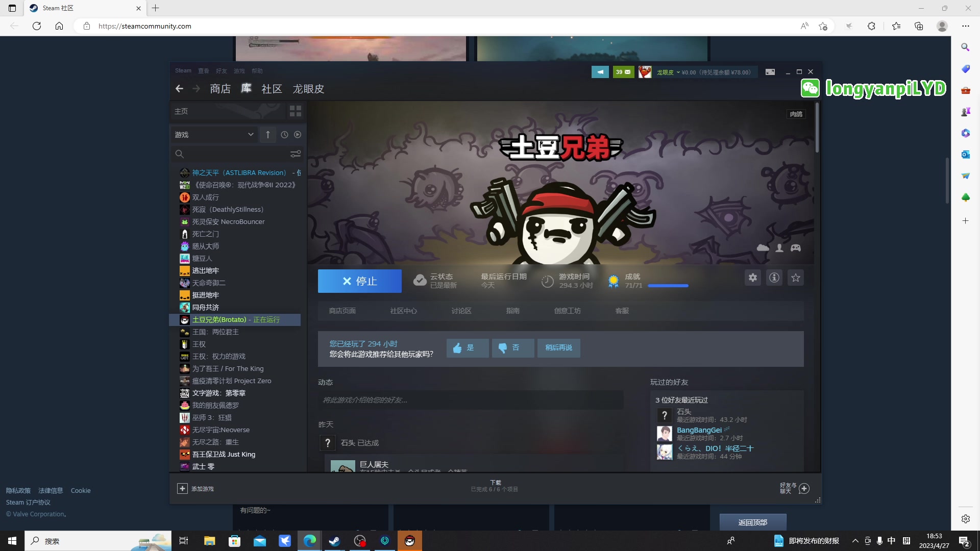980x551 pixels.
Task: Choose 稍后再说 on the review prompt
Action: (558, 348)
